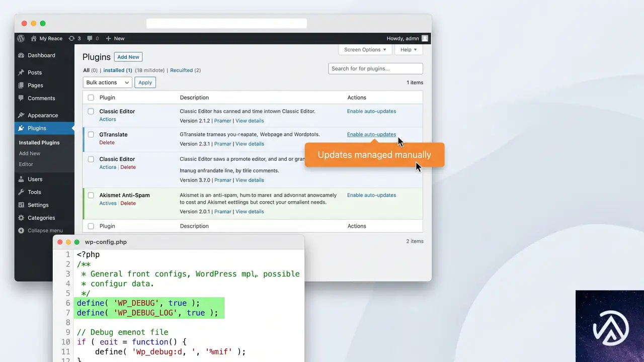Expand Screen Options panel

coord(365,50)
